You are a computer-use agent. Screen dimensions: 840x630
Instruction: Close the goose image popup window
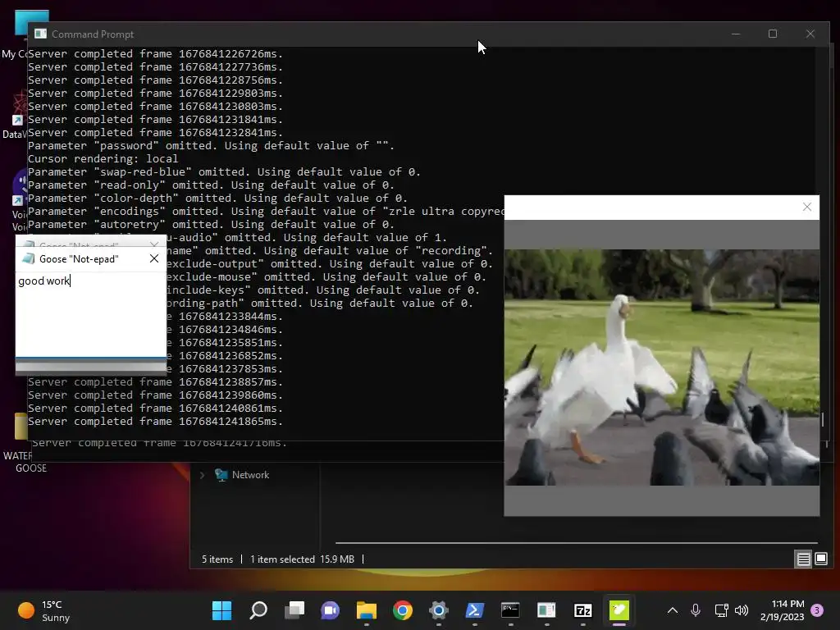coord(807,207)
